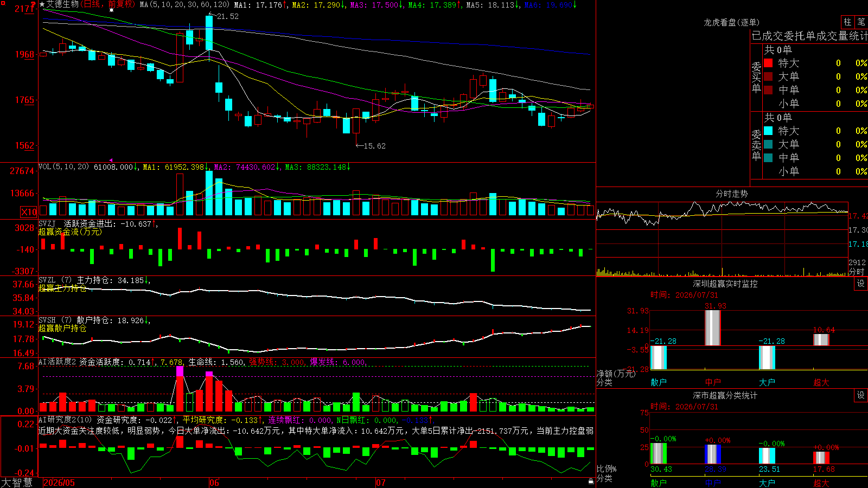Click the 净额(万元) axis label
This screenshot has height=488, width=868.
click(616, 374)
